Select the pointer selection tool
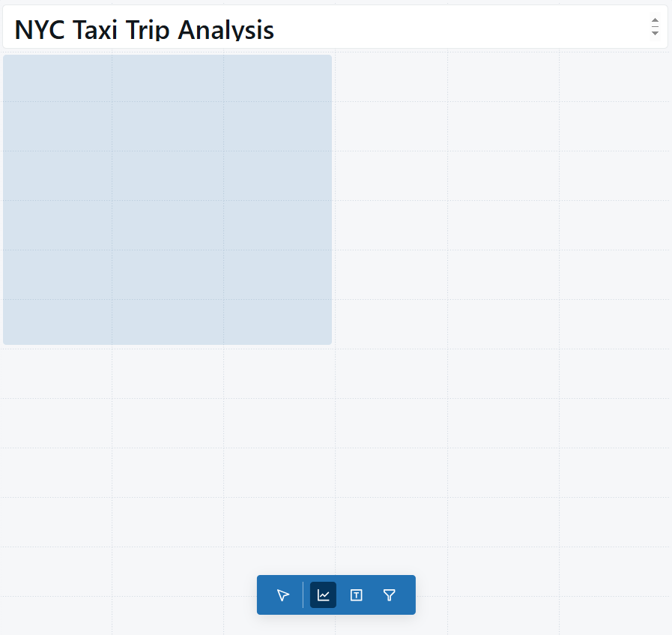672x635 pixels. click(283, 595)
